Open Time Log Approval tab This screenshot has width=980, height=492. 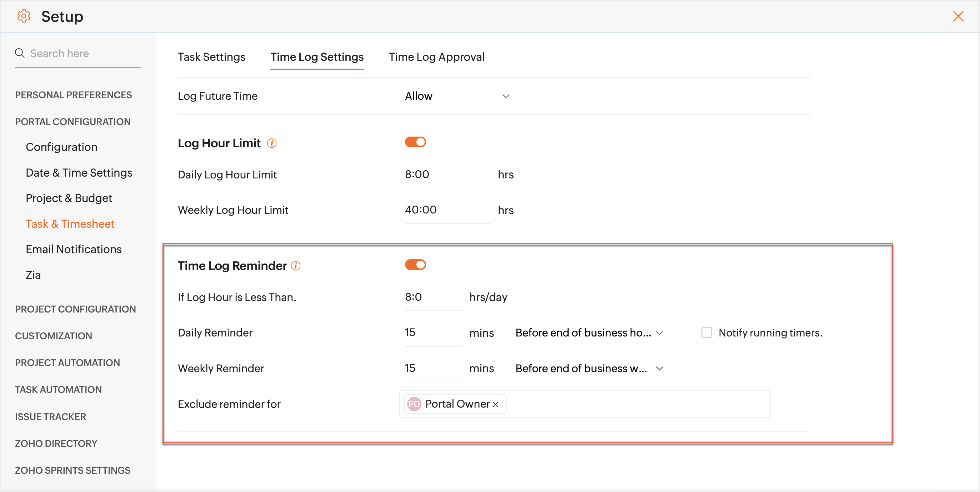click(436, 57)
